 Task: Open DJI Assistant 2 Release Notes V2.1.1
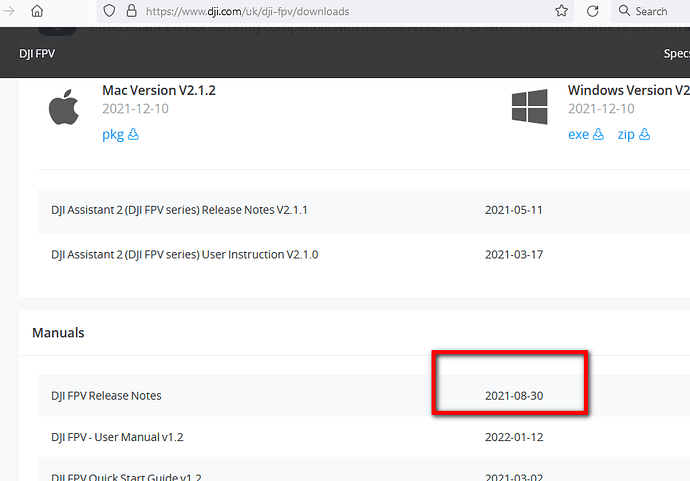[179, 210]
